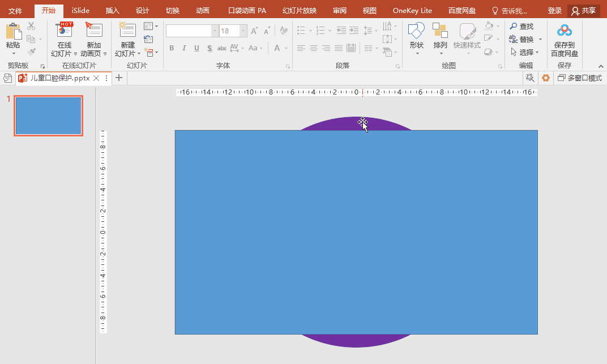Switch to the iSlide ribbon tab

(80, 11)
